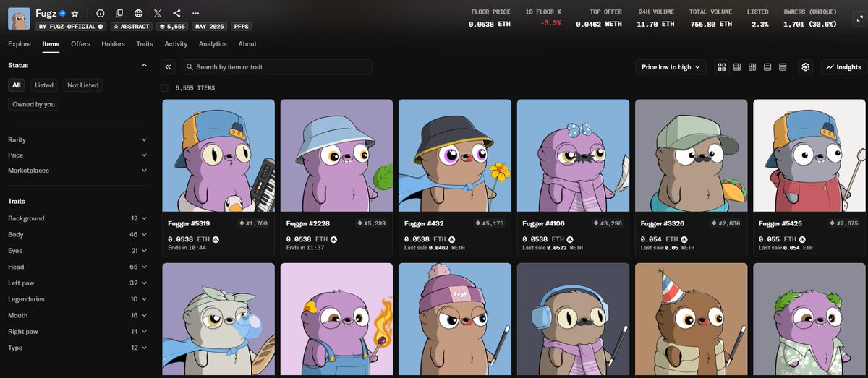
Task: Click the Floor Price 0.0538 ETH stat
Action: [x=490, y=18]
